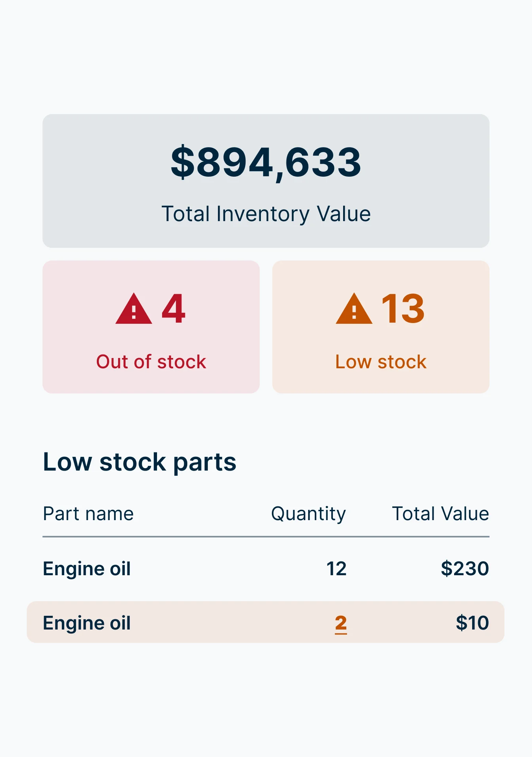This screenshot has height=757, width=532.
Task: Open the Quantity column header
Action: 308,513
